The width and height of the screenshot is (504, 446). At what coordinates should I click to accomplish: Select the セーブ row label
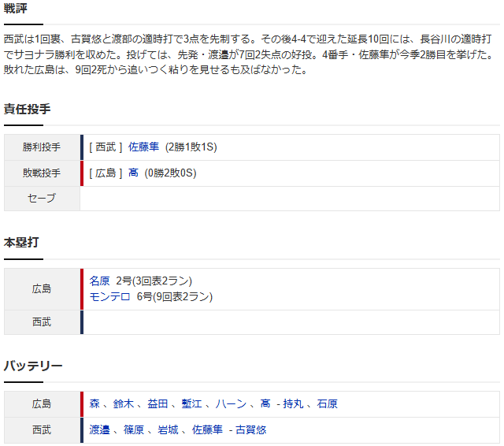pos(42,198)
